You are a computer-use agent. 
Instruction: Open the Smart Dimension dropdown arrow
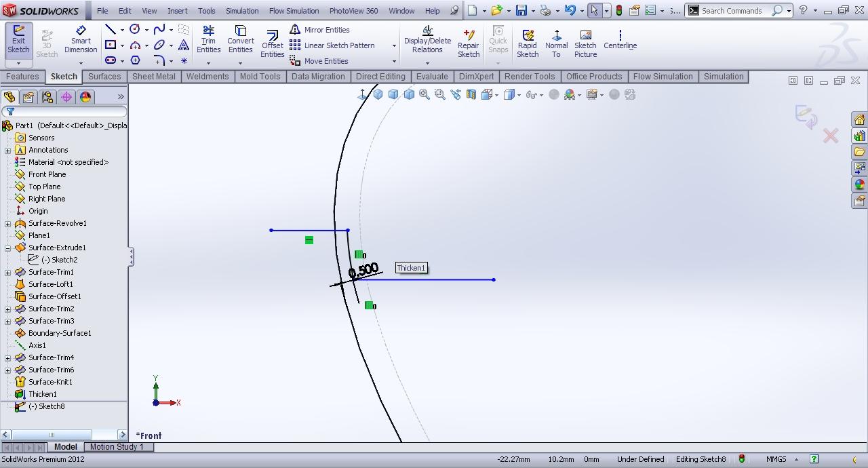point(81,62)
